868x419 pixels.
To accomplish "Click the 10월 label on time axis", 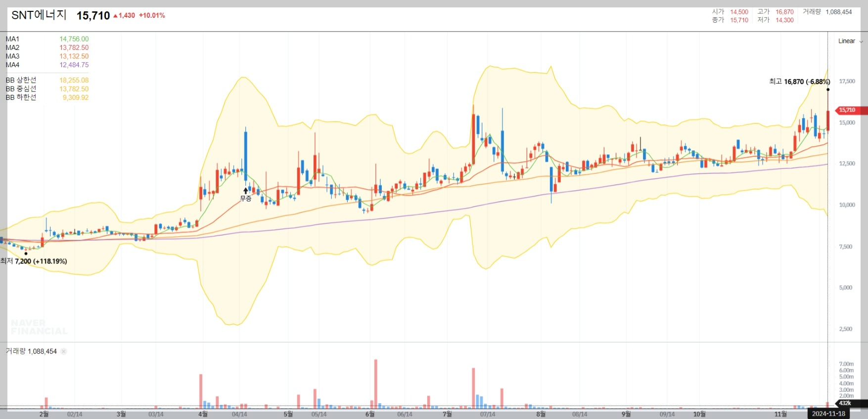I will (699, 414).
